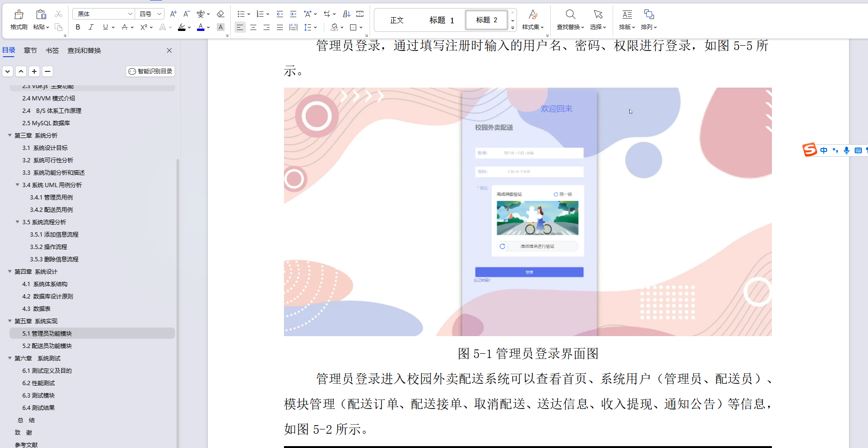Click the increase indent icon

pyautogui.click(x=293, y=14)
